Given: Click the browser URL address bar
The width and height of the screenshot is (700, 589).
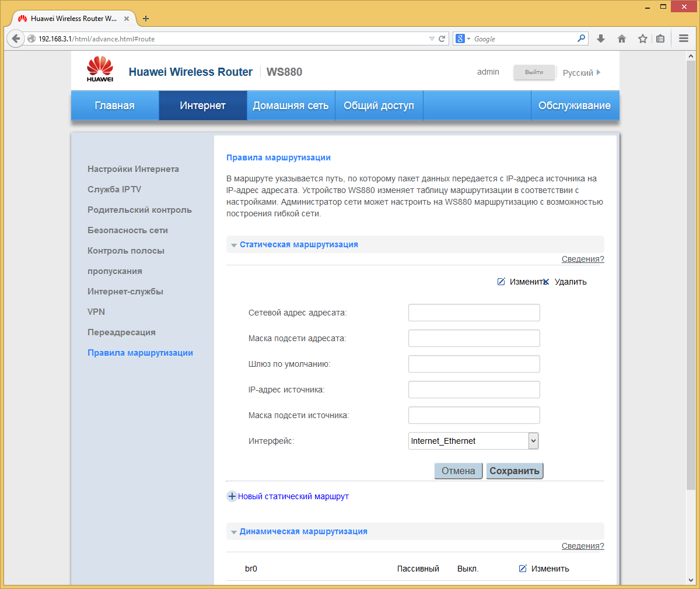Looking at the screenshot, I should (233, 38).
